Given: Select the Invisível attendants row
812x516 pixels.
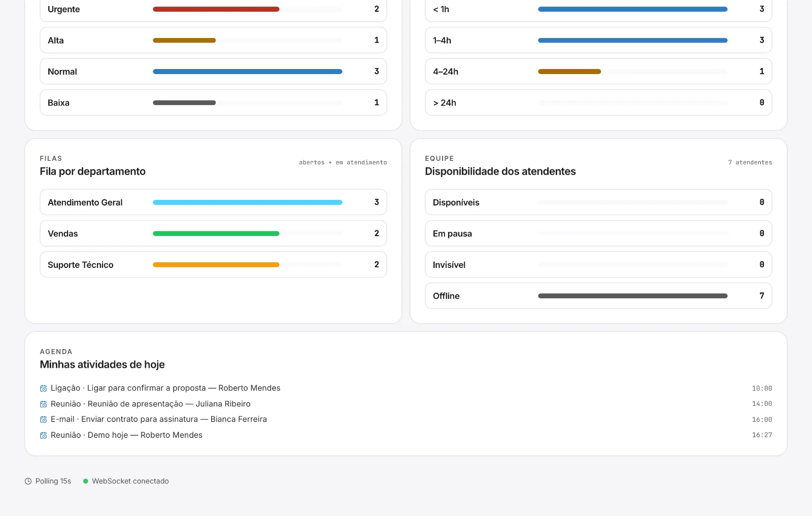Looking at the screenshot, I should tap(598, 264).
